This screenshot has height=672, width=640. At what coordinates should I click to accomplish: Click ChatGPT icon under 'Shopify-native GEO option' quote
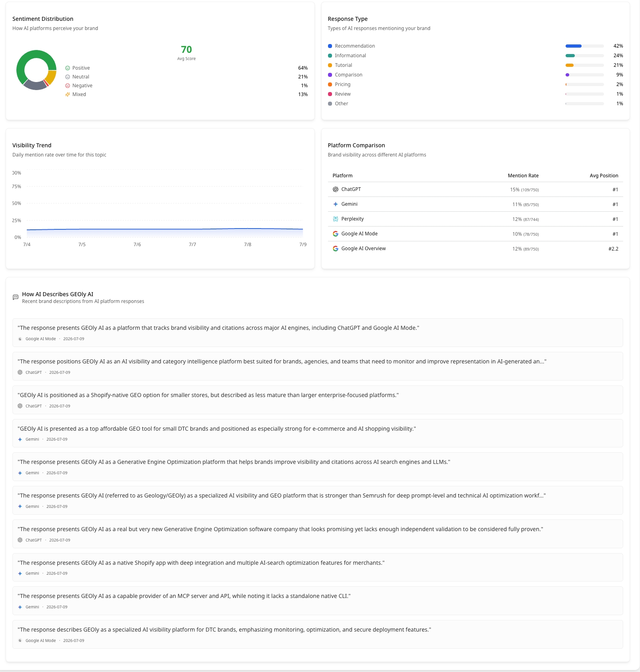click(x=20, y=406)
